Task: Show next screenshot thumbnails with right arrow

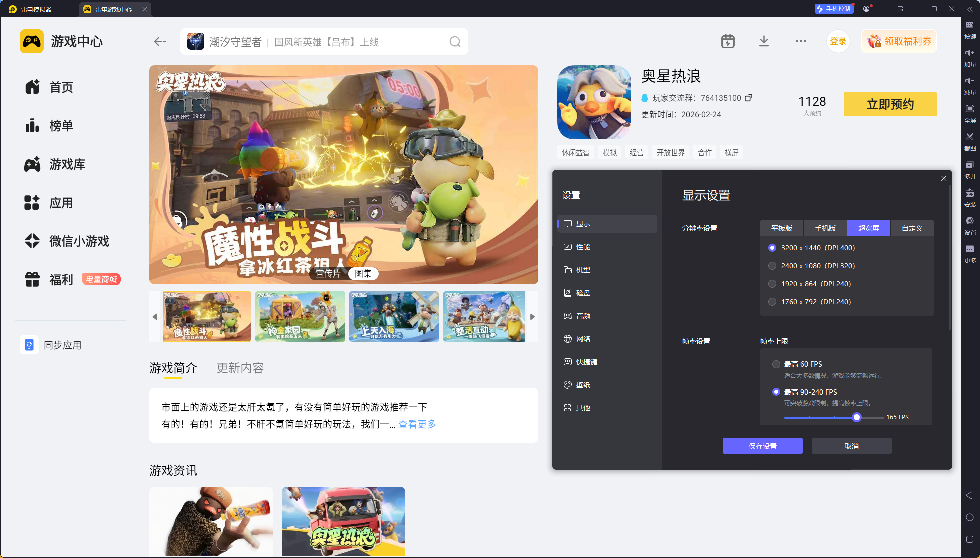Action: coord(532,317)
